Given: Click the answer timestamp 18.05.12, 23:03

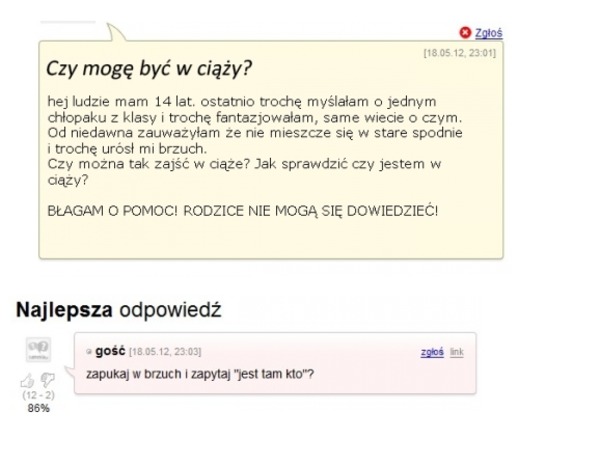Looking at the screenshot, I should (165, 352).
